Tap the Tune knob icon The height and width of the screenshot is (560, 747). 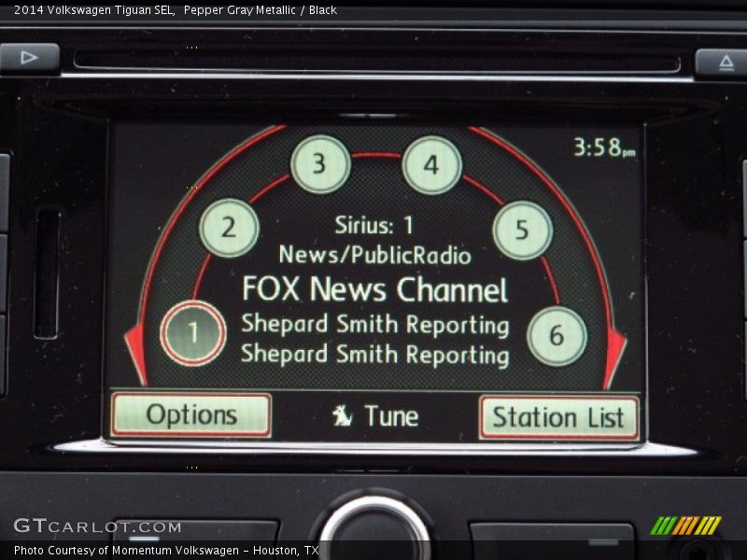coord(342,415)
